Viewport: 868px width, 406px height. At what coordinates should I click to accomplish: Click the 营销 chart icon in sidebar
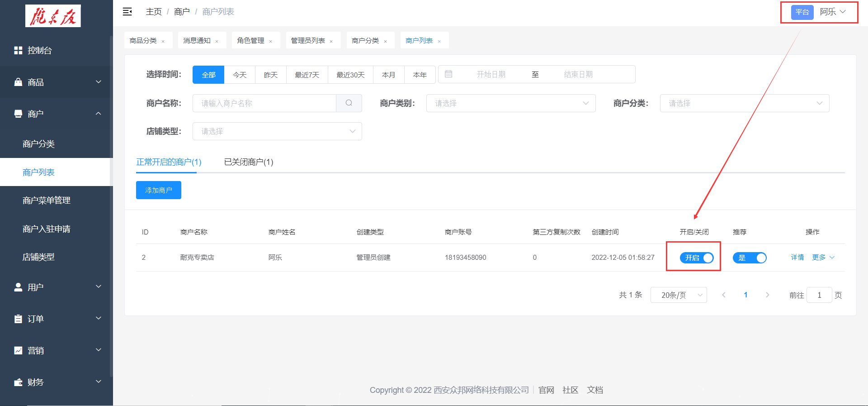click(x=18, y=350)
